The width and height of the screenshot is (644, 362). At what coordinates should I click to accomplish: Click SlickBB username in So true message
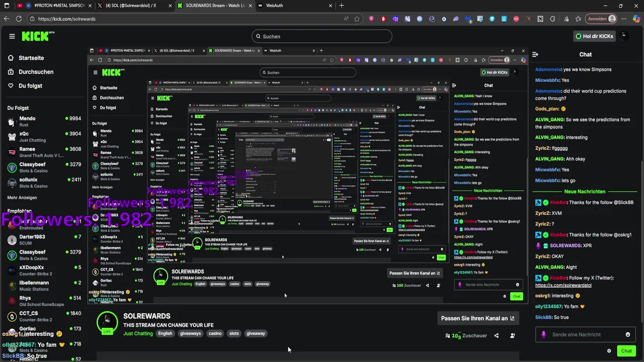[x=543, y=317]
